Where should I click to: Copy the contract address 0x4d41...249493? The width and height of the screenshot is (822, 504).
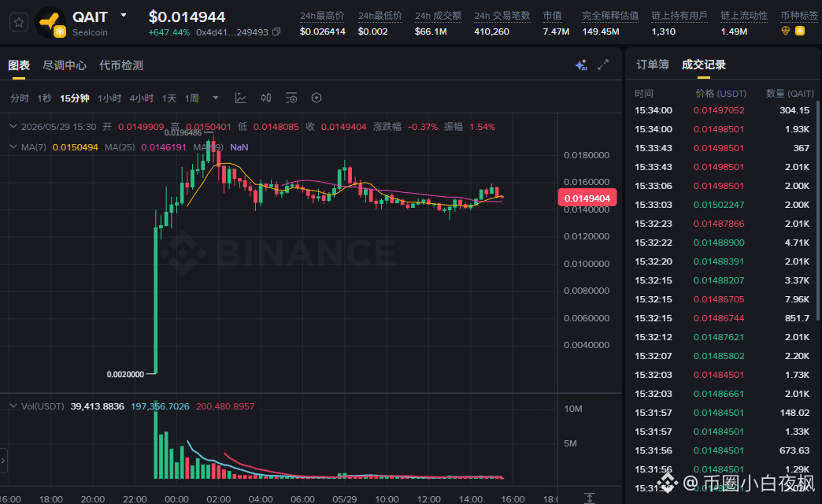276,32
